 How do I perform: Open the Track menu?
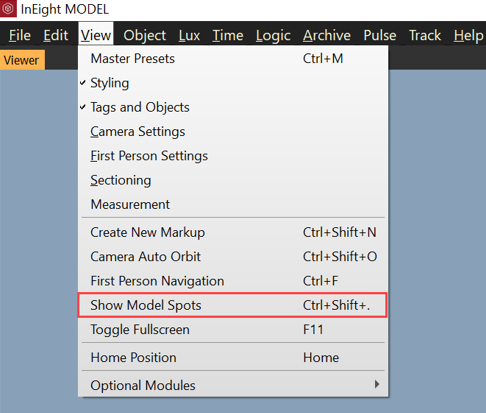click(x=425, y=35)
